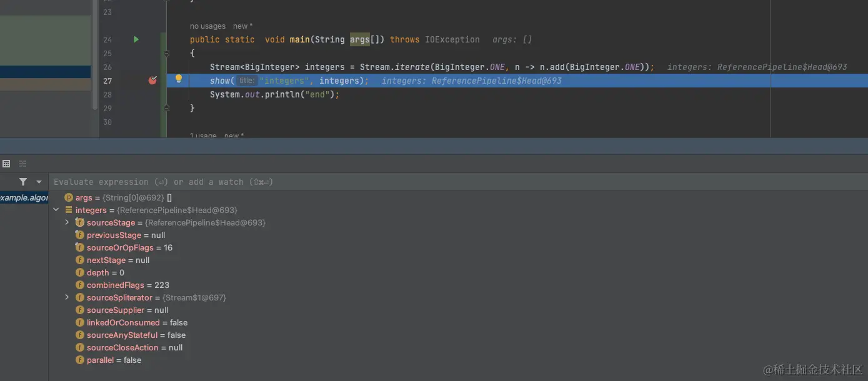This screenshot has height=381, width=868.
Task: Click the main method name
Action: pyautogui.click(x=300, y=39)
